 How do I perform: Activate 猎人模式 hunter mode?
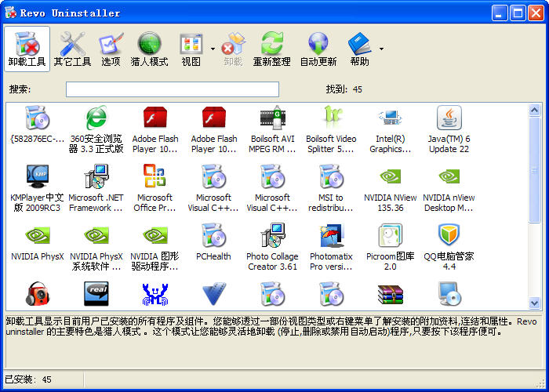[x=149, y=49]
